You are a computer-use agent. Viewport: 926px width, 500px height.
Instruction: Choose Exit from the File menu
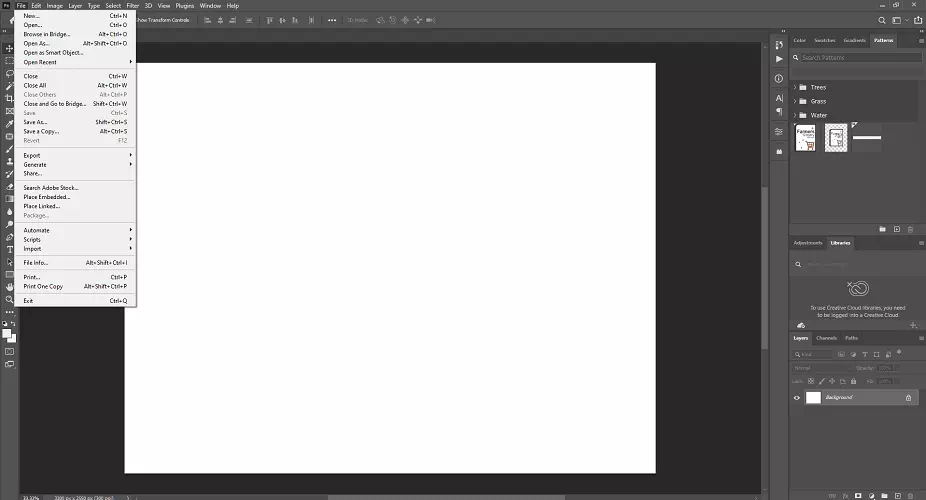tap(76, 301)
